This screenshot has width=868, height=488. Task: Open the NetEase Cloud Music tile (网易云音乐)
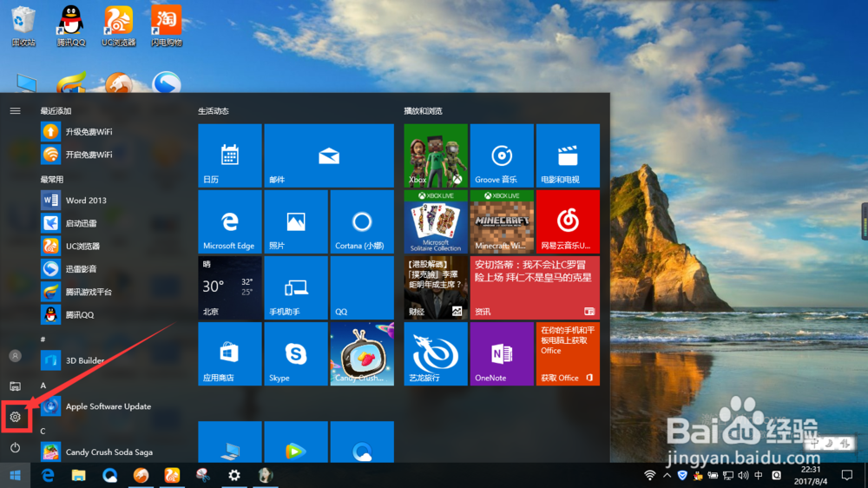click(568, 221)
